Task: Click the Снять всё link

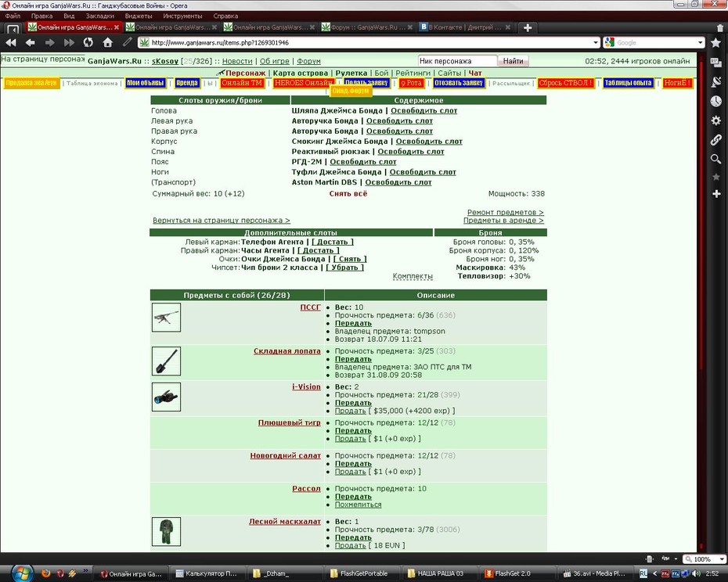Action: coord(348,193)
